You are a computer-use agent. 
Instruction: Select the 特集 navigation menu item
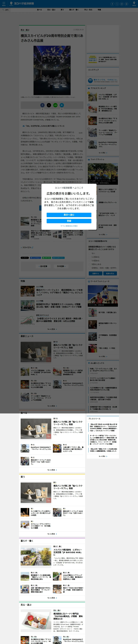pyautogui.click(x=99, y=10)
